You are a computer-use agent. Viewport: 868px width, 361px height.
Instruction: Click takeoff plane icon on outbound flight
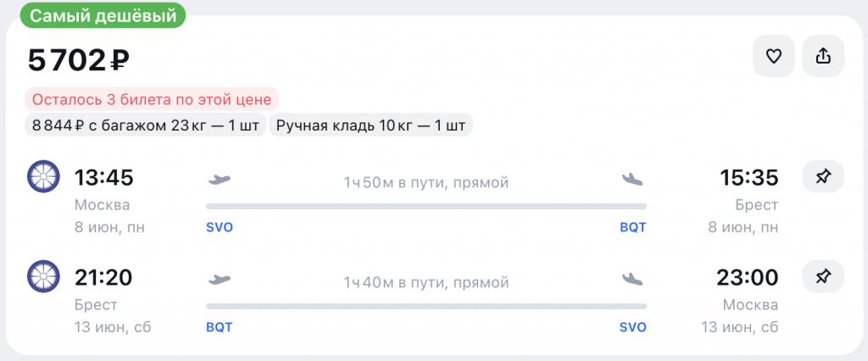[x=220, y=180]
